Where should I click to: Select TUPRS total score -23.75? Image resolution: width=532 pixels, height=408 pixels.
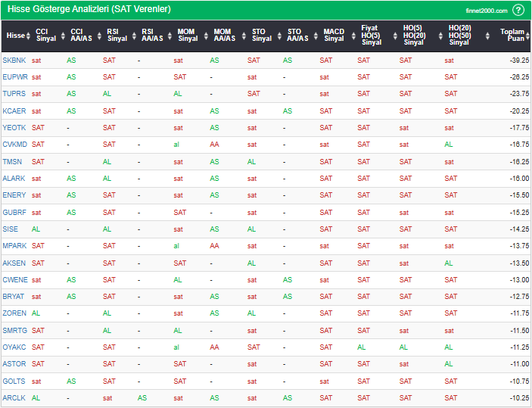point(519,94)
